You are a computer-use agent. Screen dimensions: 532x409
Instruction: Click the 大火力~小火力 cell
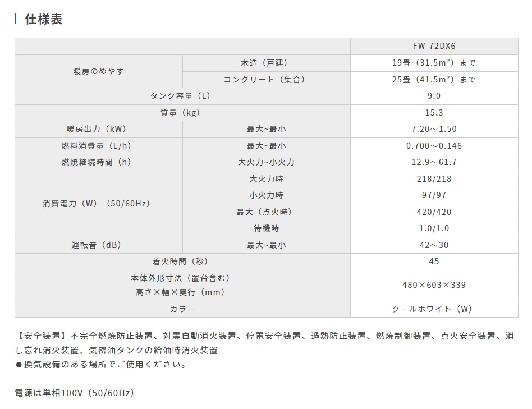(x=267, y=162)
